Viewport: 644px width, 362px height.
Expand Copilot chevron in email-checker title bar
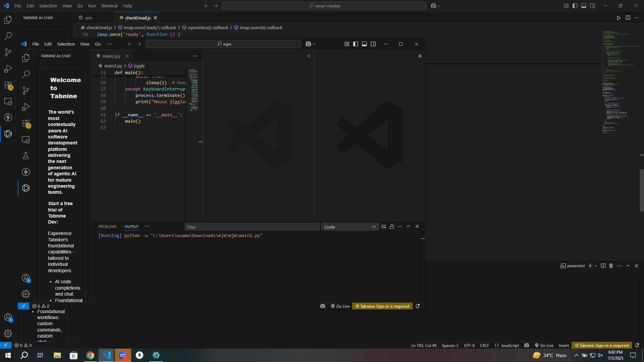pos(439,6)
